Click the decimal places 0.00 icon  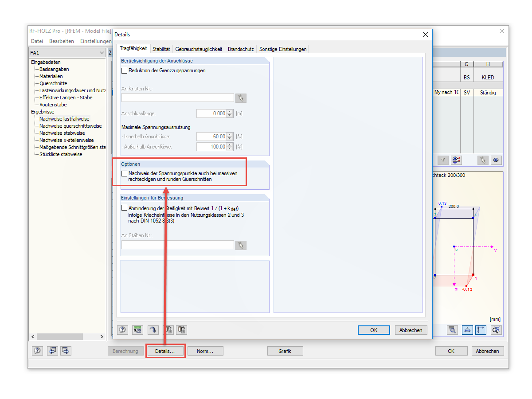pos(137,330)
